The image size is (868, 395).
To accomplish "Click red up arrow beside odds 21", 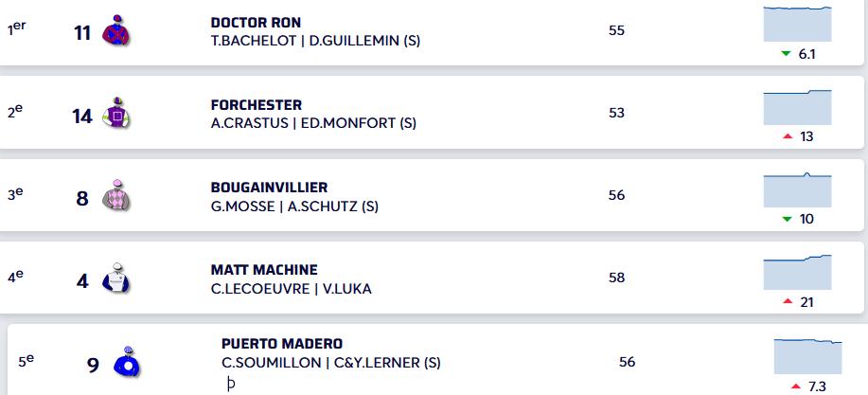I will tap(787, 301).
